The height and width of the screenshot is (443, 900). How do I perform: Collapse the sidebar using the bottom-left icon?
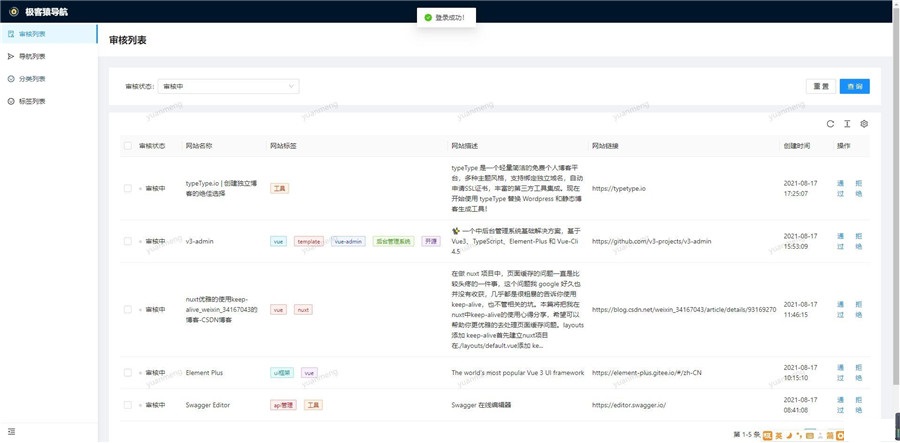11,431
